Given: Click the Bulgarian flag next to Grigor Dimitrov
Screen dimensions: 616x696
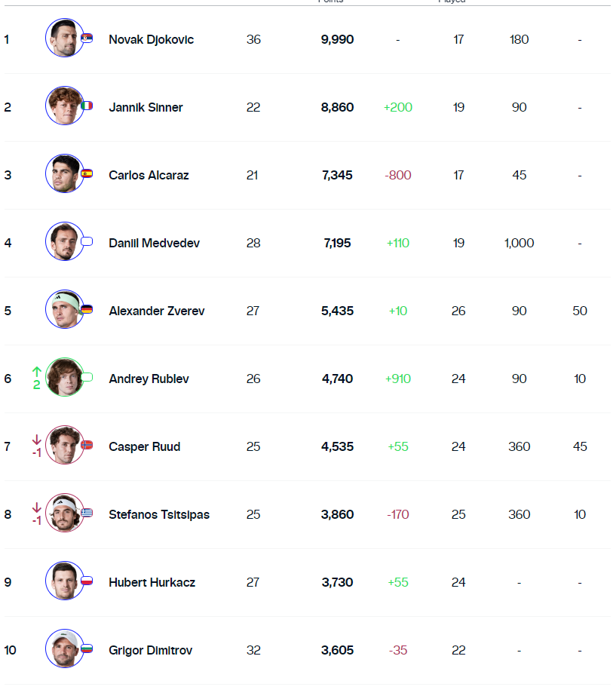Looking at the screenshot, I should (87, 648).
